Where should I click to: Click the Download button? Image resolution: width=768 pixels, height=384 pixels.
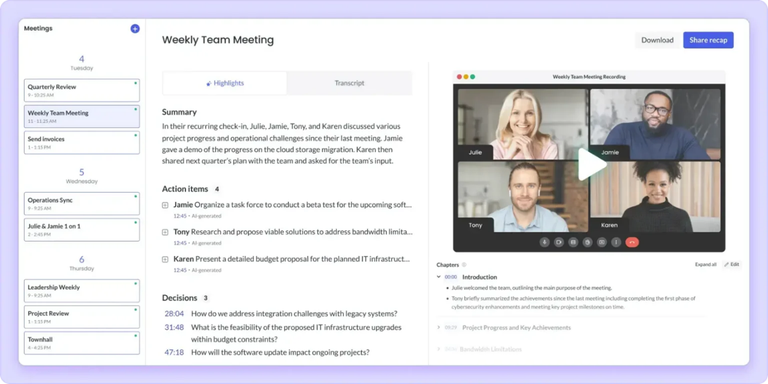pos(657,40)
